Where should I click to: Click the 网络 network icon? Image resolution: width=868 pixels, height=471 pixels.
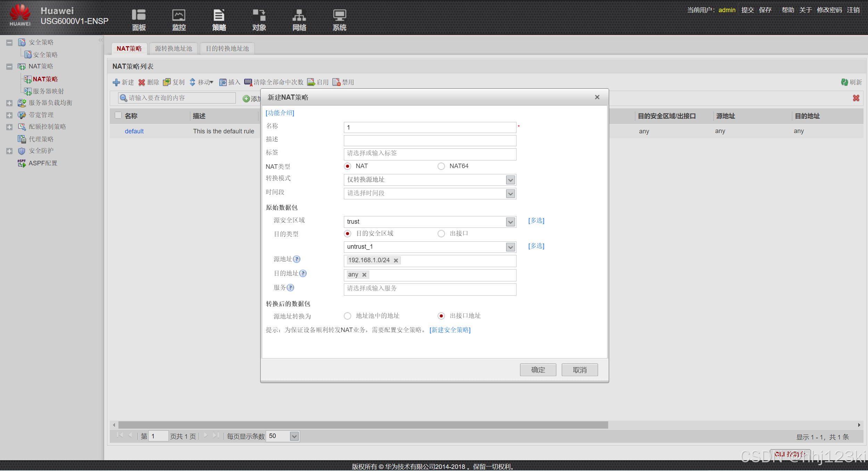coord(299,16)
